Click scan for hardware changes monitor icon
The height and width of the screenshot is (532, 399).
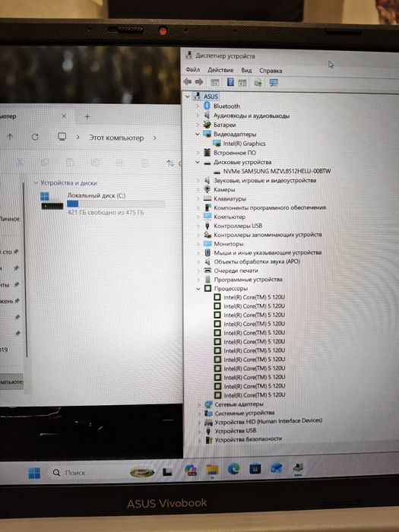tap(274, 82)
